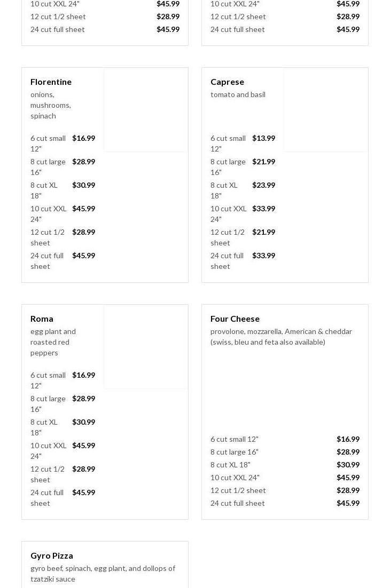Click the Florentine pizza image placeholder
This screenshot has height=588, width=390.
point(146,110)
